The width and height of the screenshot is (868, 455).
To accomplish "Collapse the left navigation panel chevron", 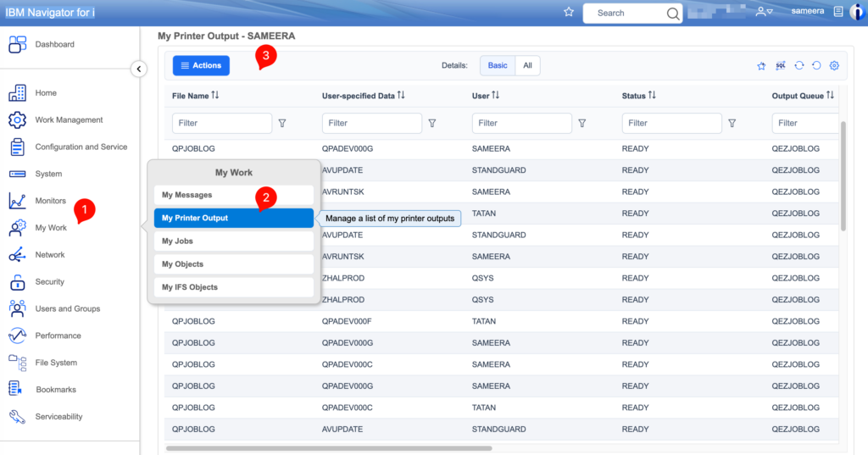I will (x=139, y=69).
